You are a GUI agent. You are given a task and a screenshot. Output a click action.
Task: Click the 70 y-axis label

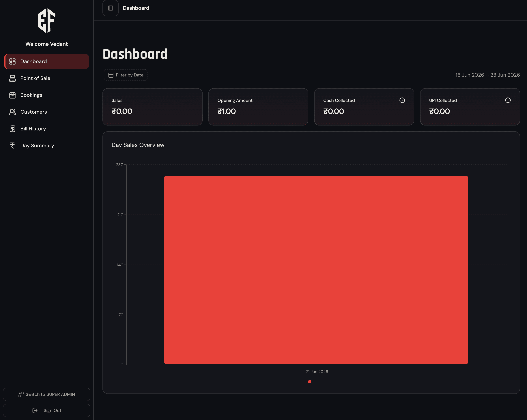[x=121, y=315]
